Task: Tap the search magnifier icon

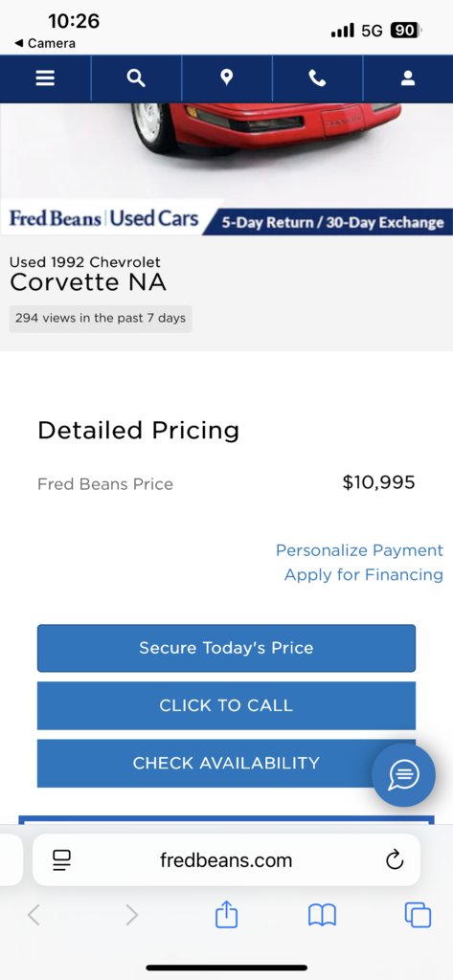Action: 136,78
